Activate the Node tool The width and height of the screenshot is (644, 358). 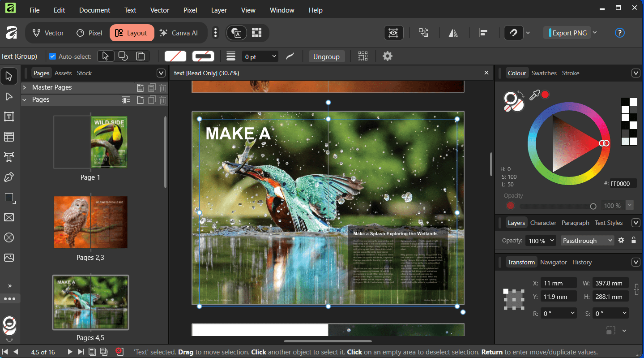point(9,97)
